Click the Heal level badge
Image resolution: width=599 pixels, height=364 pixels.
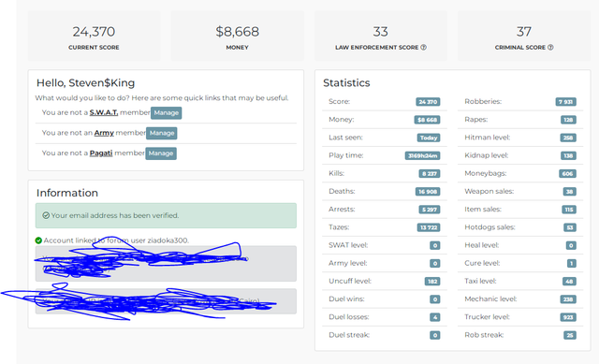coord(571,245)
